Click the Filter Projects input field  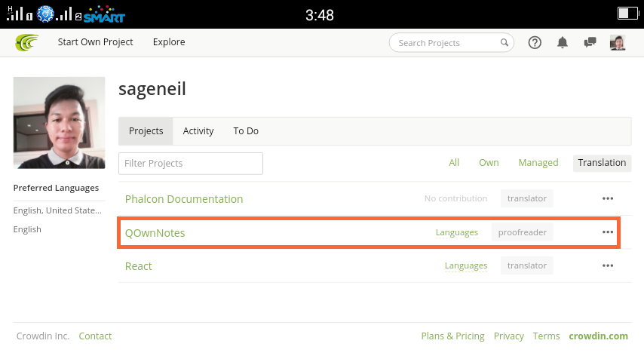(191, 164)
